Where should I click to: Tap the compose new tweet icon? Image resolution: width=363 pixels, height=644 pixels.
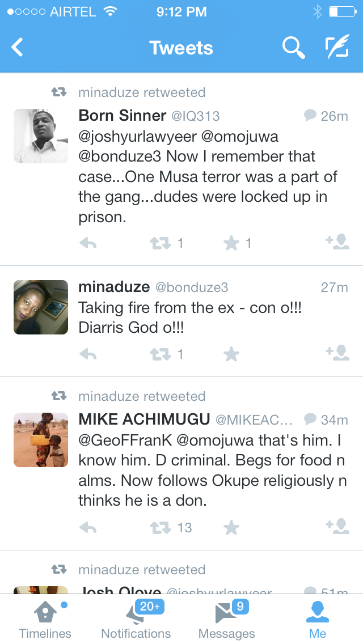click(337, 48)
